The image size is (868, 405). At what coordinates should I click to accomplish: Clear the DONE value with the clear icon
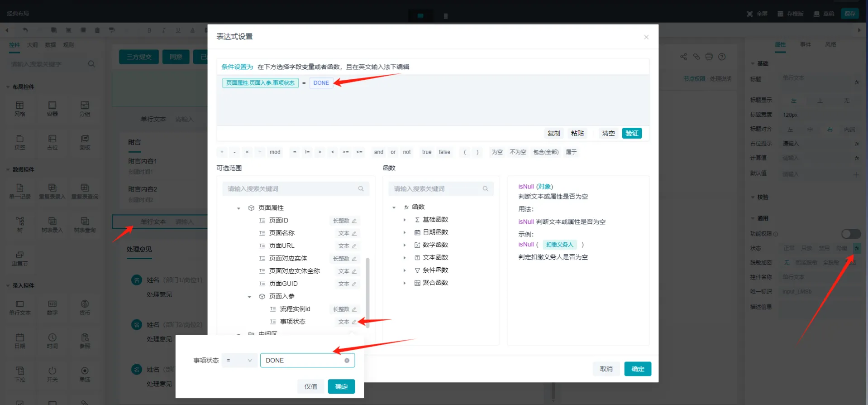[x=347, y=361]
